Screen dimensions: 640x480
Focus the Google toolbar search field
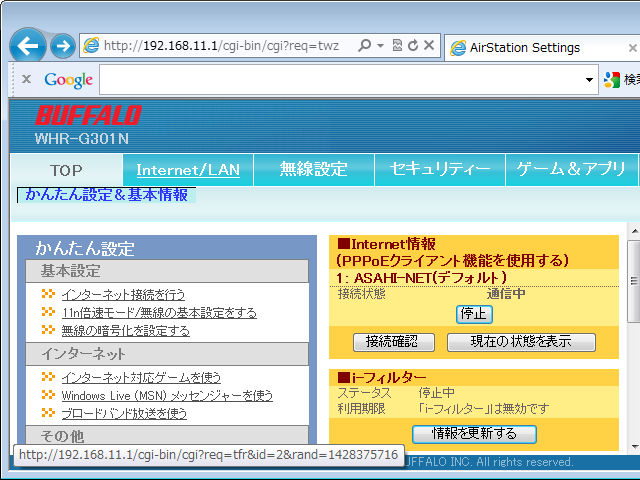click(x=341, y=80)
